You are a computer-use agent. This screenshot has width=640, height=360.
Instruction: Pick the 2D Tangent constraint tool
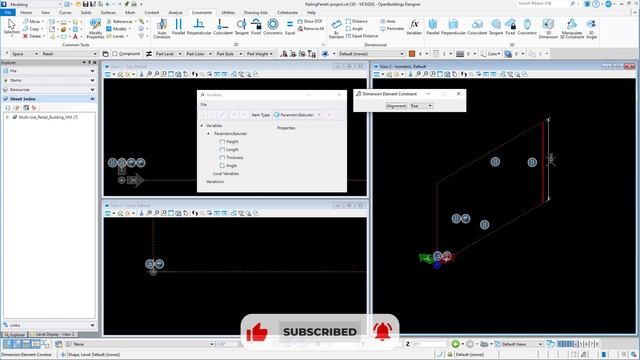coord(242,27)
